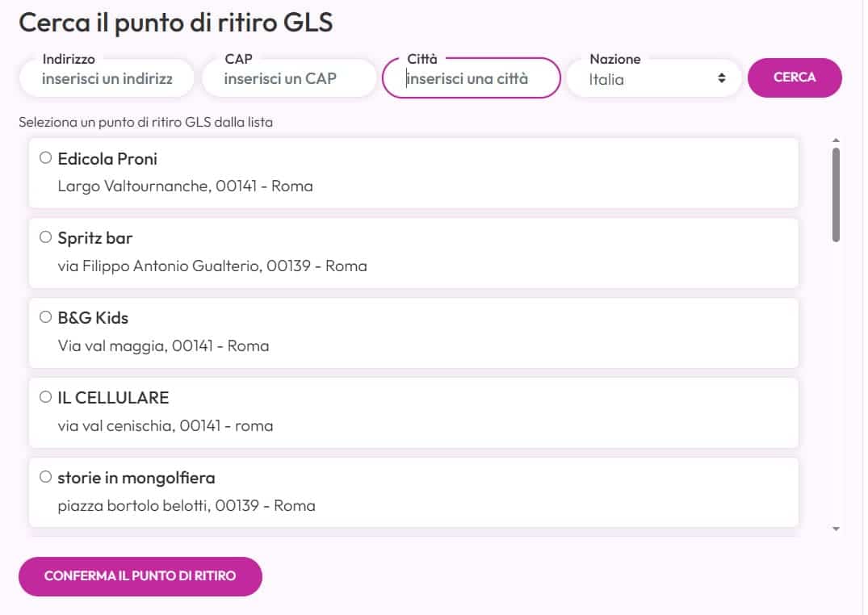Click the CAP field label
The image size is (868, 615).
[x=238, y=59]
